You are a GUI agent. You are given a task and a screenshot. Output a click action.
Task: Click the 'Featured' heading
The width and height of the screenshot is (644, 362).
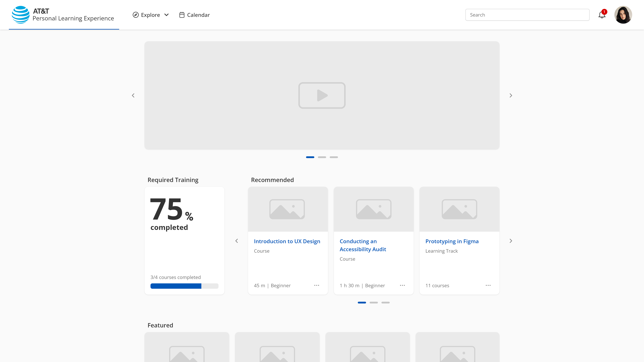click(160, 325)
